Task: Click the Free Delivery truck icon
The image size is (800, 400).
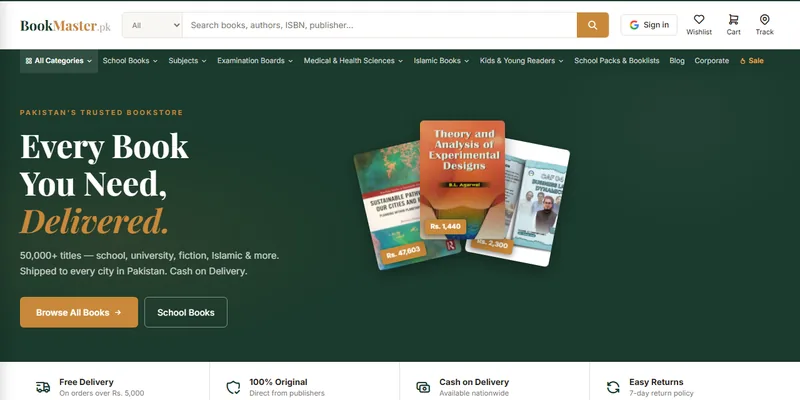Action: [x=43, y=387]
